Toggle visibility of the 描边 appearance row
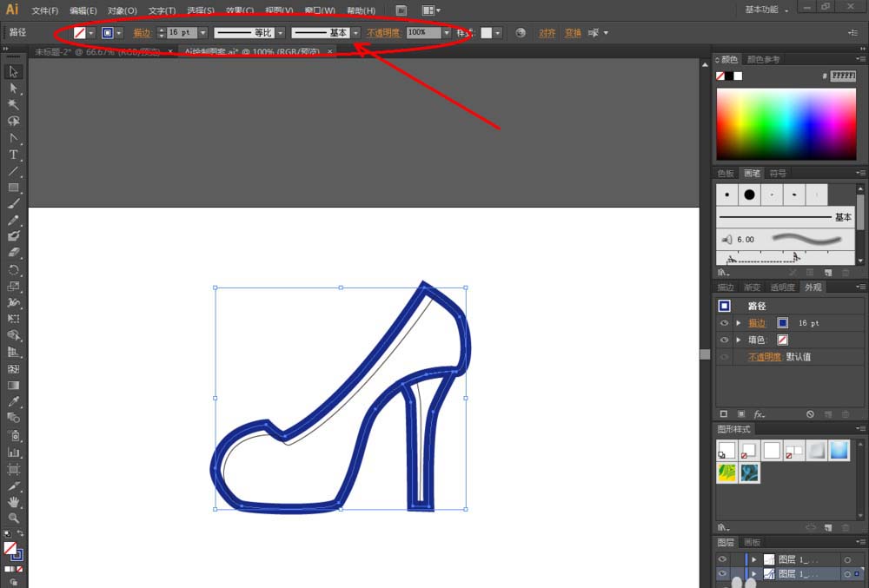 [x=724, y=323]
